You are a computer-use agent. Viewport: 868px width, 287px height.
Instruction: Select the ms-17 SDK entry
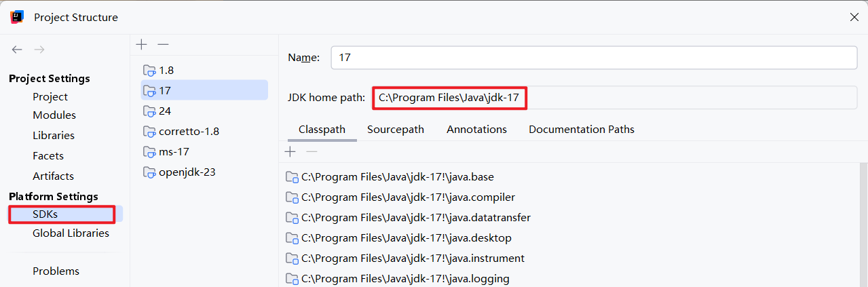coord(204,151)
